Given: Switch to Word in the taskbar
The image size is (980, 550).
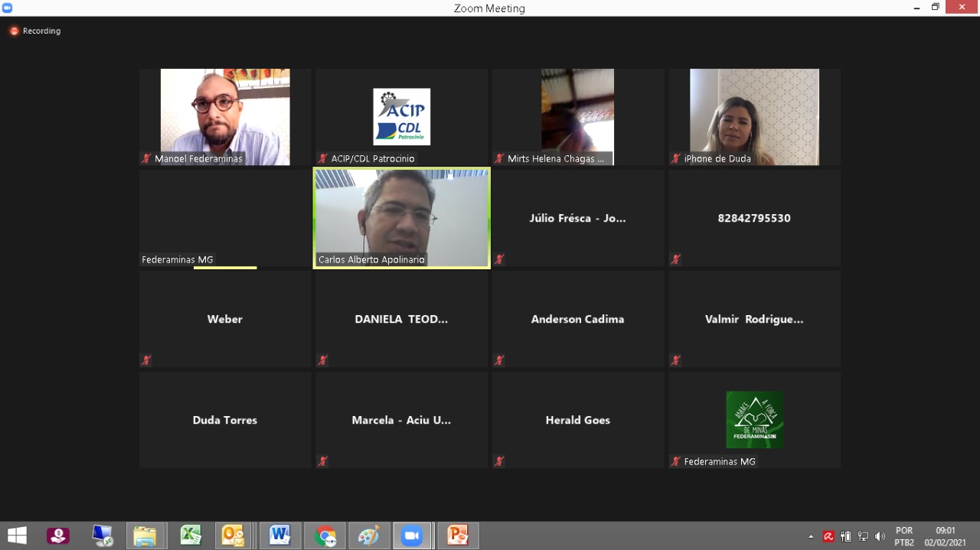Looking at the screenshot, I should [x=279, y=535].
